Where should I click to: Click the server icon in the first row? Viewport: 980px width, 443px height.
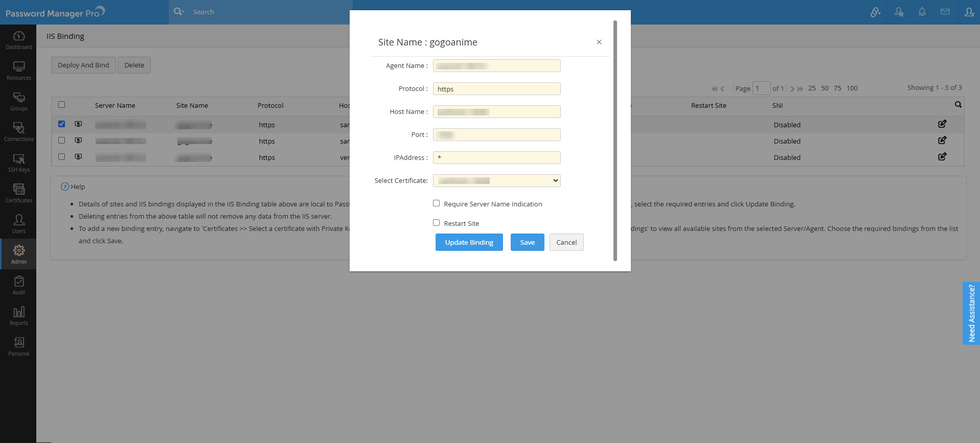click(x=78, y=124)
